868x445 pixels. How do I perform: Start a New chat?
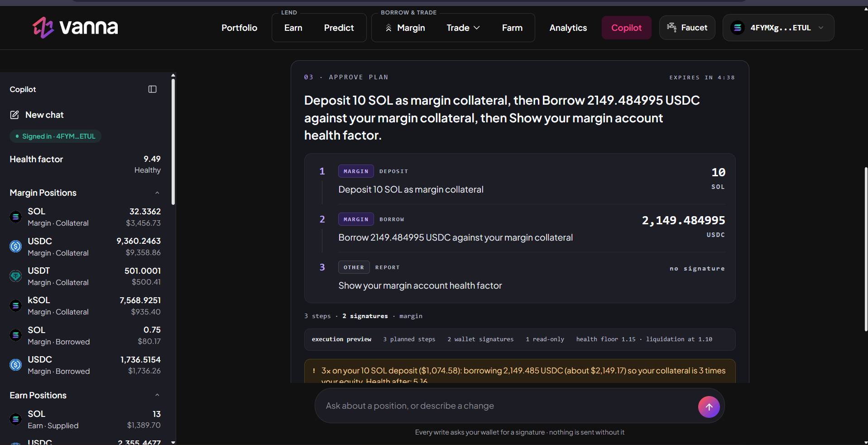44,115
